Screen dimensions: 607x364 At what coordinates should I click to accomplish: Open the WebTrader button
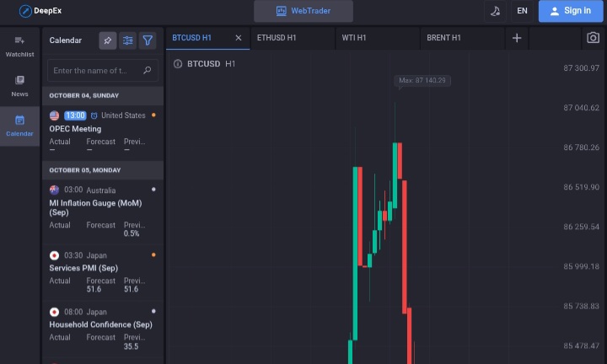303,11
